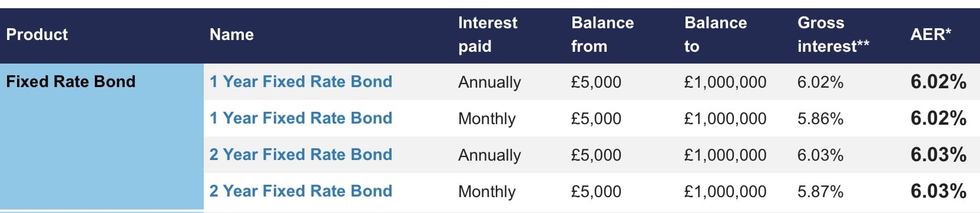Select the 6.03% gross interest of the annual 2 Year bond

[x=820, y=155]
